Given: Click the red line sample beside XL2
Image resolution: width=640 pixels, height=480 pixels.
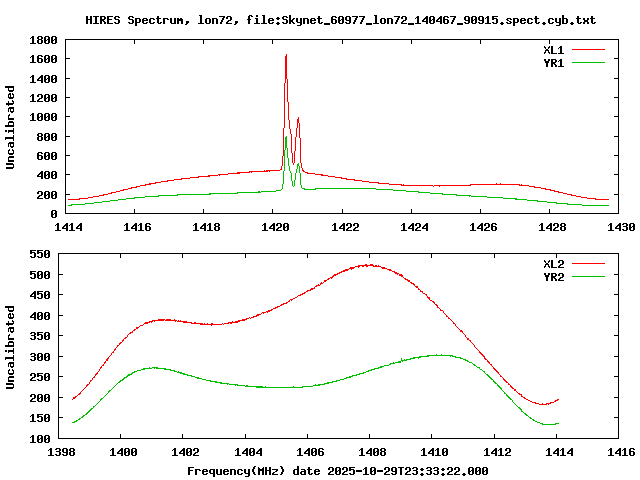Looking at the screenshot, I should pyautogui.click(x=588, y=264).
